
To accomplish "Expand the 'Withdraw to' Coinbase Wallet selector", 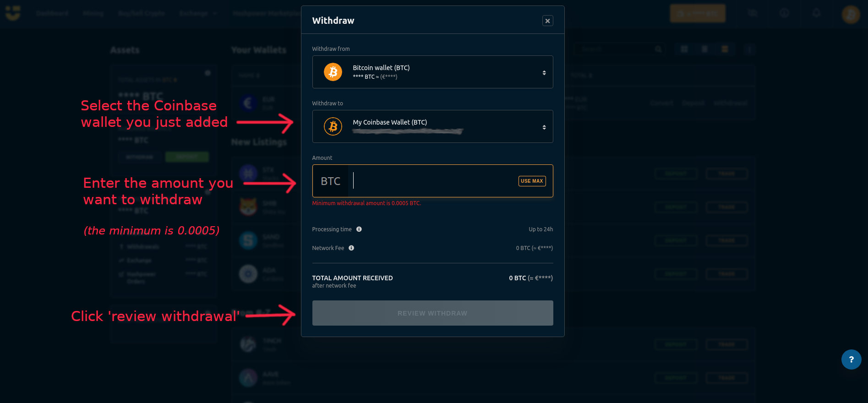I will pyautogui.click(x=432, y=126).
